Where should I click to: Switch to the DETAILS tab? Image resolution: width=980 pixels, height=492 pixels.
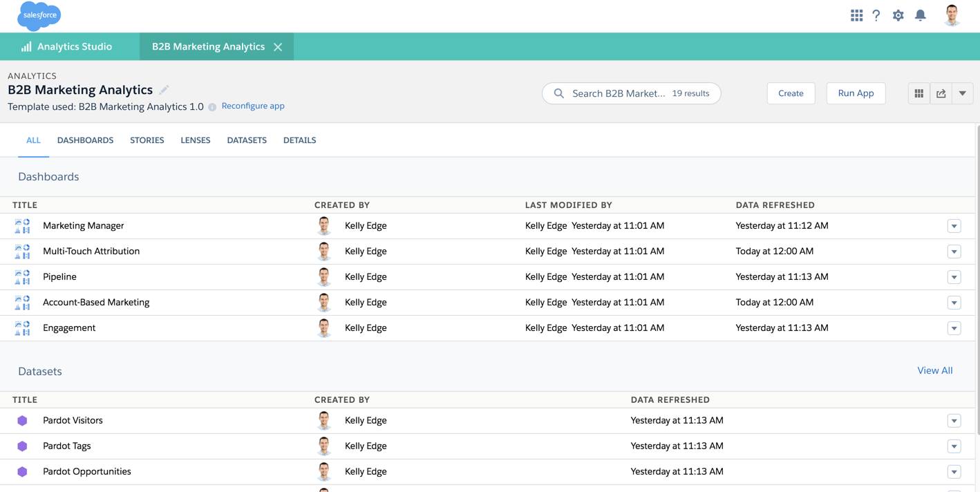(299, 140)
